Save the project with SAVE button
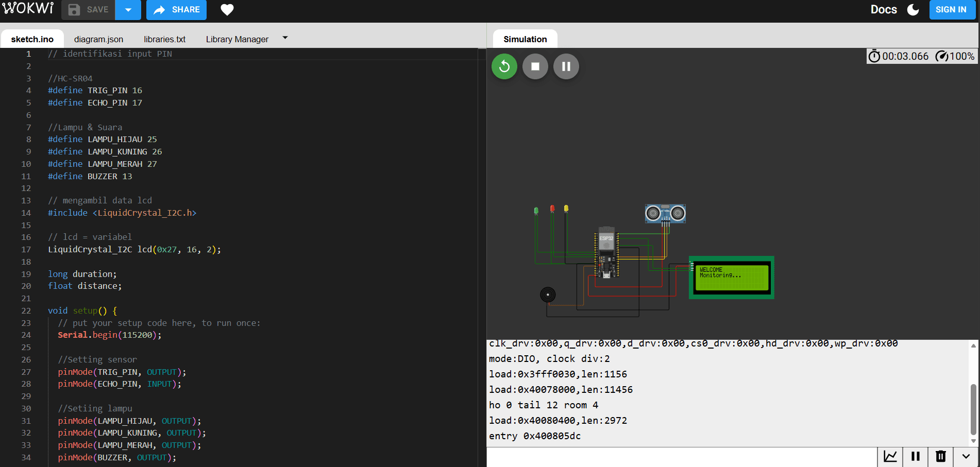The width and height of the screenshot is (980, 467). (x=88, y=10)
